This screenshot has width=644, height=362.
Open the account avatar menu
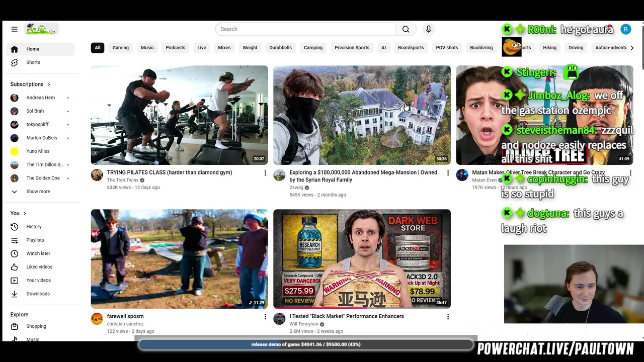[x=625, y=29]
